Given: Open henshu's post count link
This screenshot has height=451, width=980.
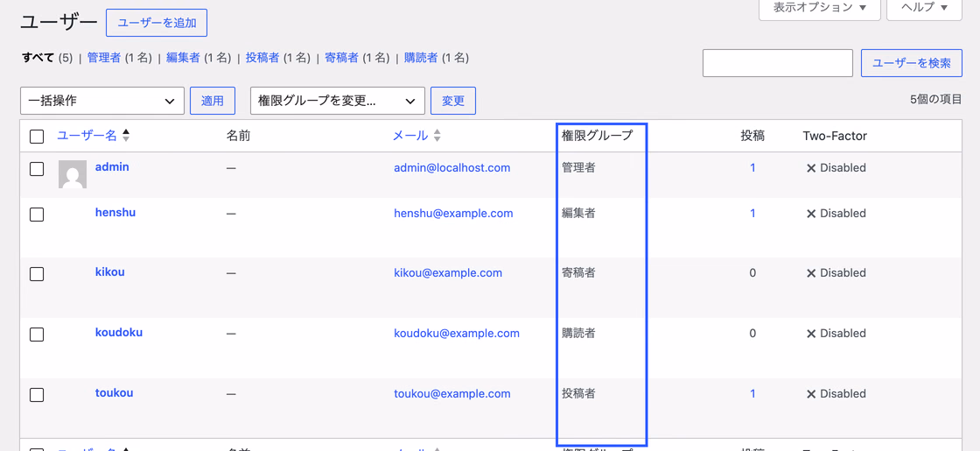Looking at the screenshot, I should (x=752, y=214).
